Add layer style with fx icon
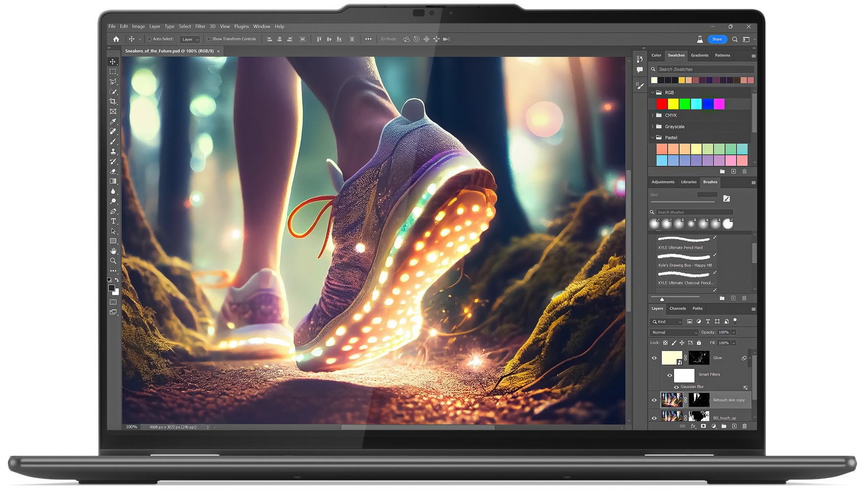Image resolution: width=868 pixels, height=500 pixels. (693, 426)
